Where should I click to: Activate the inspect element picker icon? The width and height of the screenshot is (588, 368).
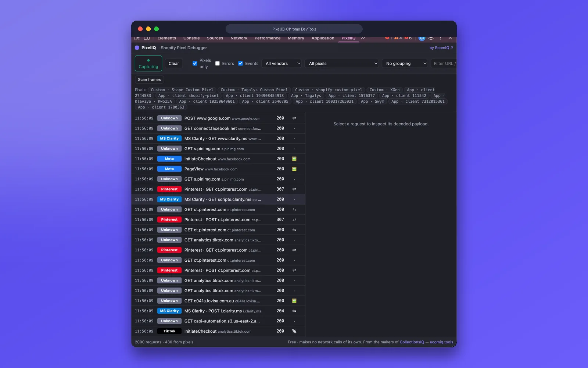point(137,38)
